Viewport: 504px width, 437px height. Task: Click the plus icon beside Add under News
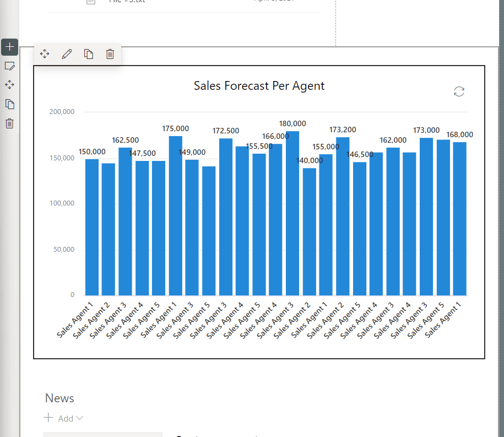(x=48, y=418)
